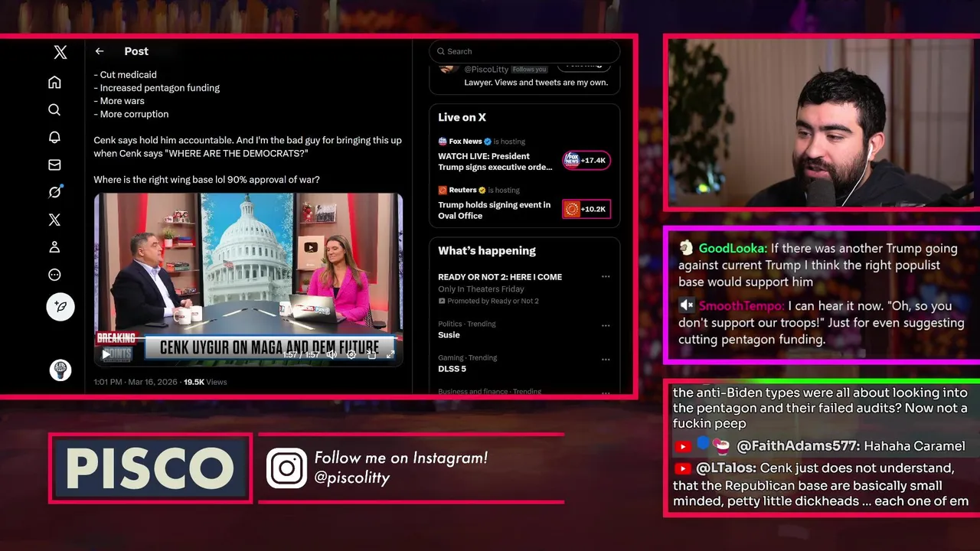Image resolution: width=980 pixels, height=551 pixels.
Task: Open Grok icon in sidebar
Action: (54, 192)
